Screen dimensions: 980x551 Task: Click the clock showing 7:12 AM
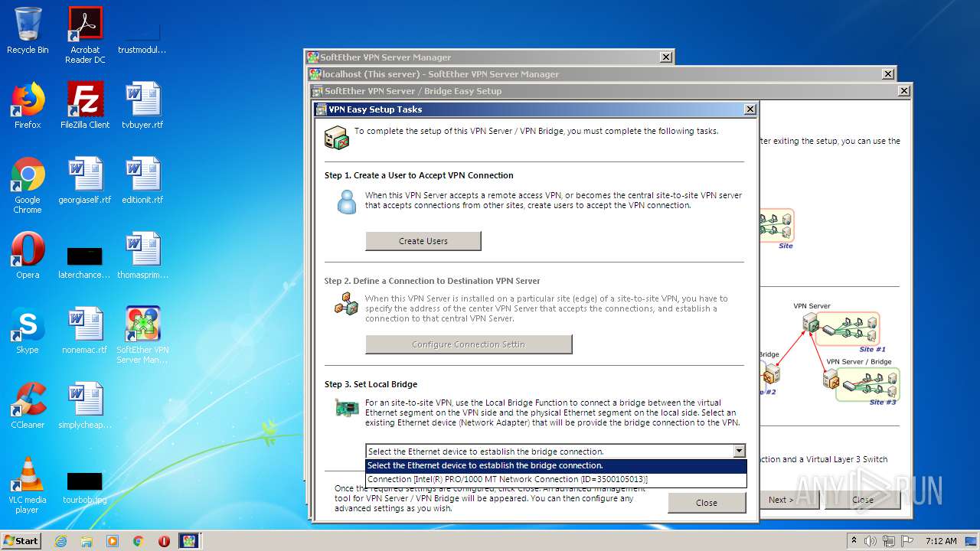(941, 541)
